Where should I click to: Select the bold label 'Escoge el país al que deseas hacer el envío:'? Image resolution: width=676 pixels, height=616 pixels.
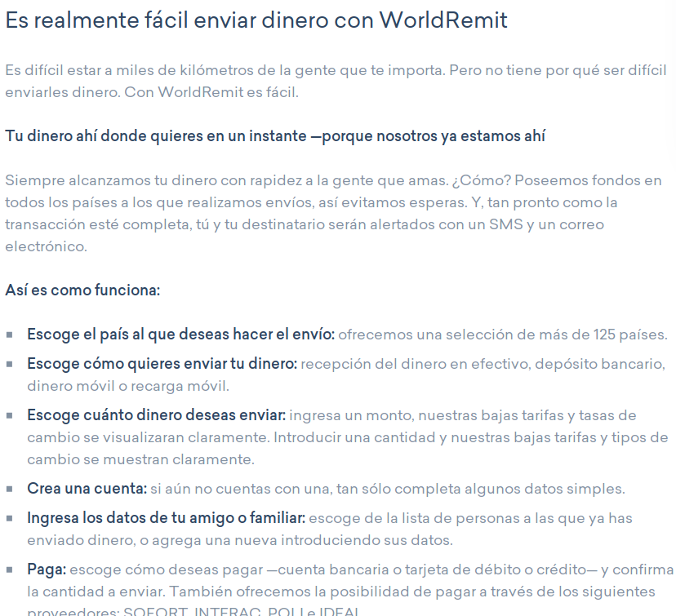(x=180, y=334)
